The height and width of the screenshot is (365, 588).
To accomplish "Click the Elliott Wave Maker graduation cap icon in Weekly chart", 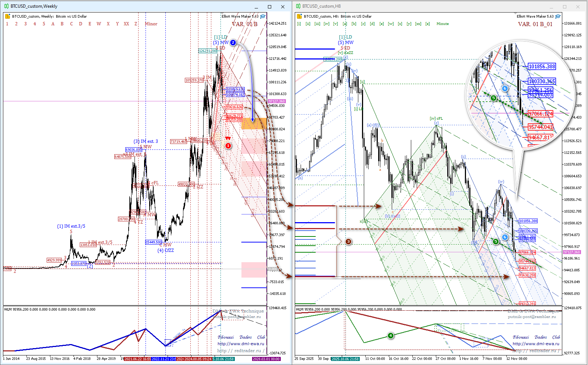I will point(263,17).
